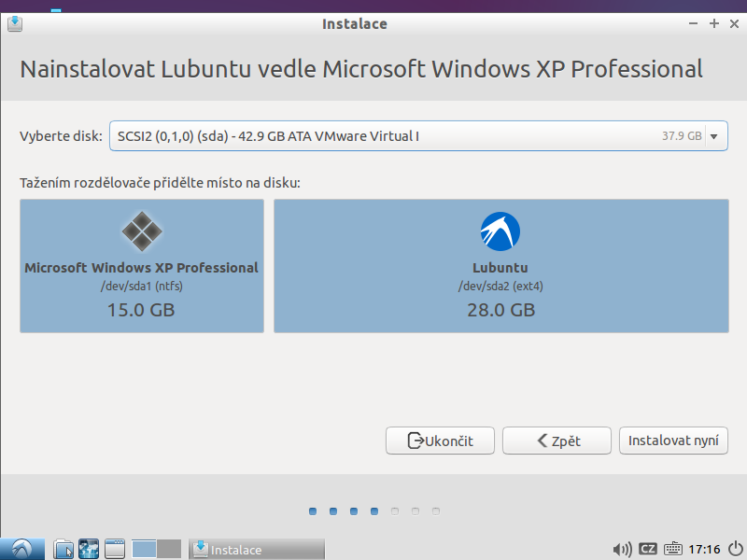Maximize the Instalace window
Image resolution: width=747 pixels, height=560 pixels.
pos(713,23)
